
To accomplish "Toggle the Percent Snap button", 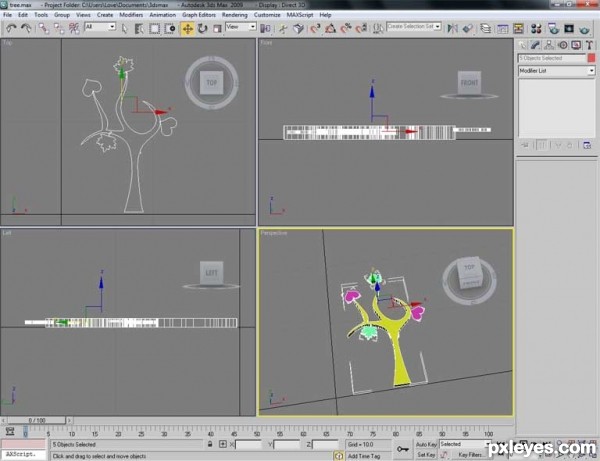I will click(346, 29).
